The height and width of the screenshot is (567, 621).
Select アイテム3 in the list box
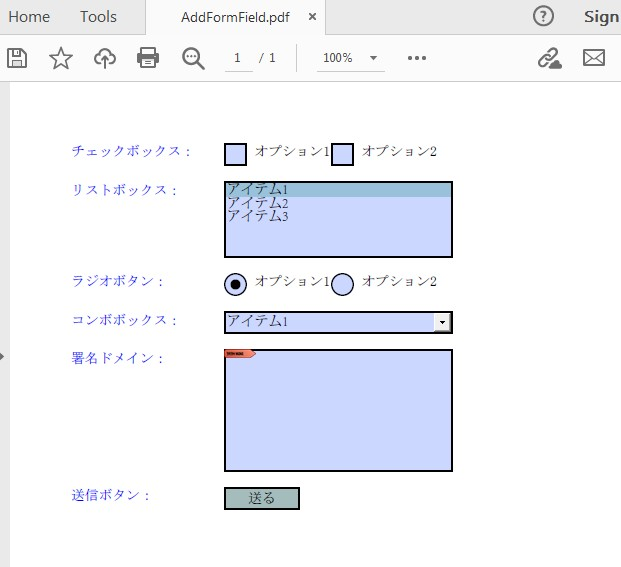coord(258,216)
